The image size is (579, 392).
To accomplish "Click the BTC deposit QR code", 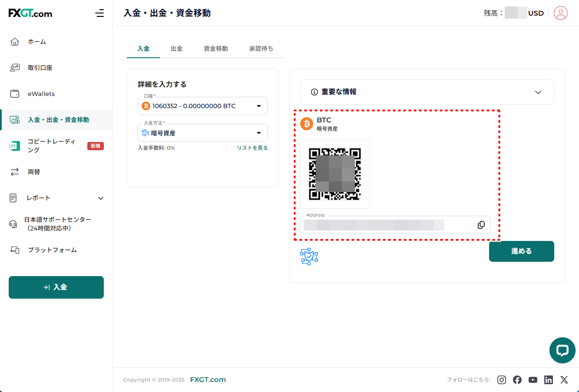I will (335, 174).
